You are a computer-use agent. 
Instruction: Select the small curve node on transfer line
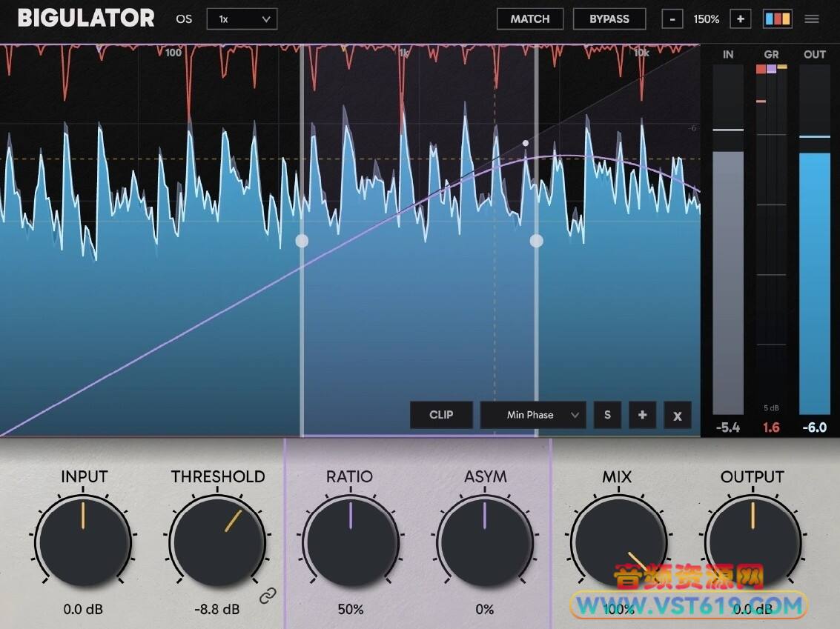[x=526, y=143]
